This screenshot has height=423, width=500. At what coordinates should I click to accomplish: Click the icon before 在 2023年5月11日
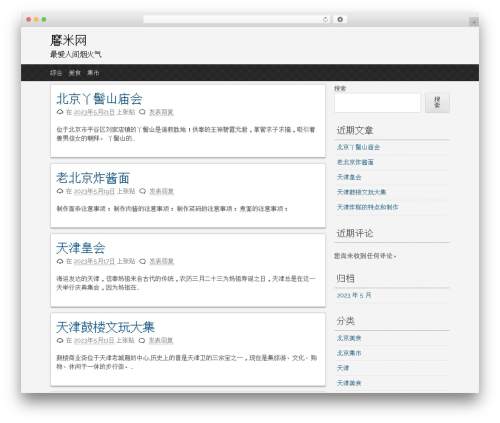click(x=60, y=340)
